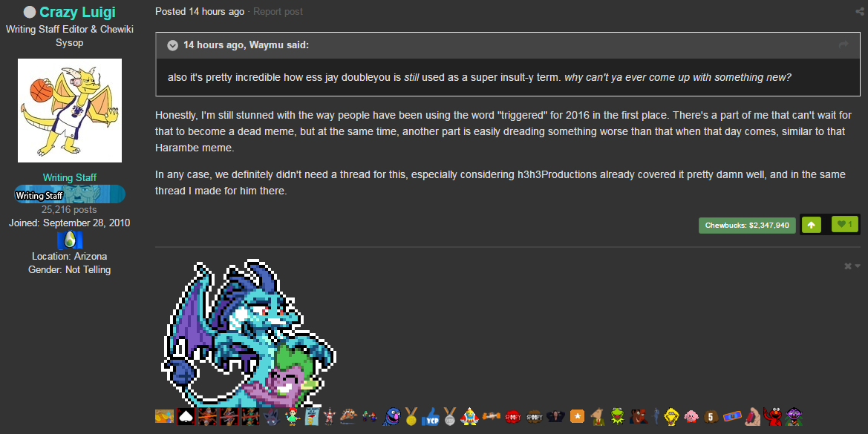Click the yellow Big Bird badge icon
Image resolution: width=868 pixels, height=434 pixels.
(672, 416)
